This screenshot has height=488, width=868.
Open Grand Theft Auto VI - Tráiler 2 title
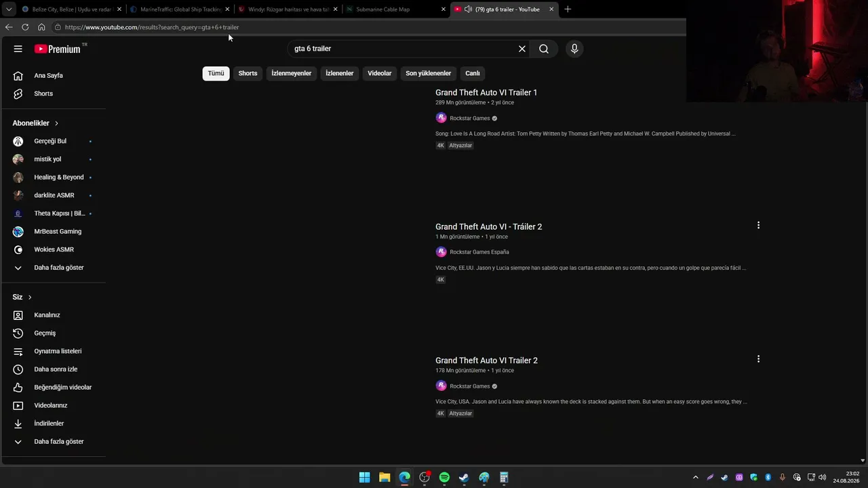pyautogui.click(x=488, y=227)
